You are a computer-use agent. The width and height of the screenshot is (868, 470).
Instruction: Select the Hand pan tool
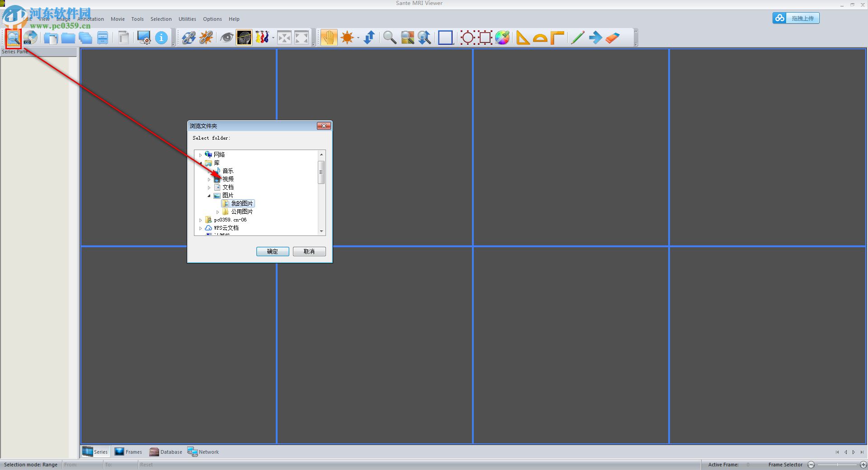coord(329,38)
